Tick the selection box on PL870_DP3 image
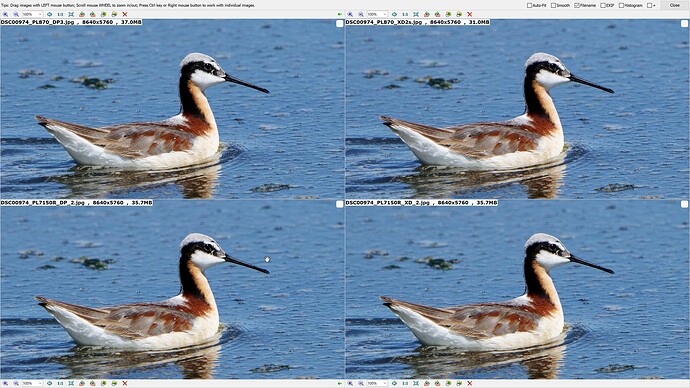690x388 pixels. click(340, 24)
